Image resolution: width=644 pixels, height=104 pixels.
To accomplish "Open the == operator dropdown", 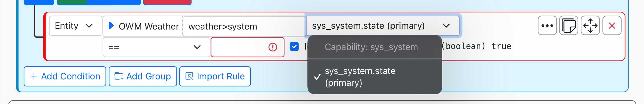I will (156, 47).
